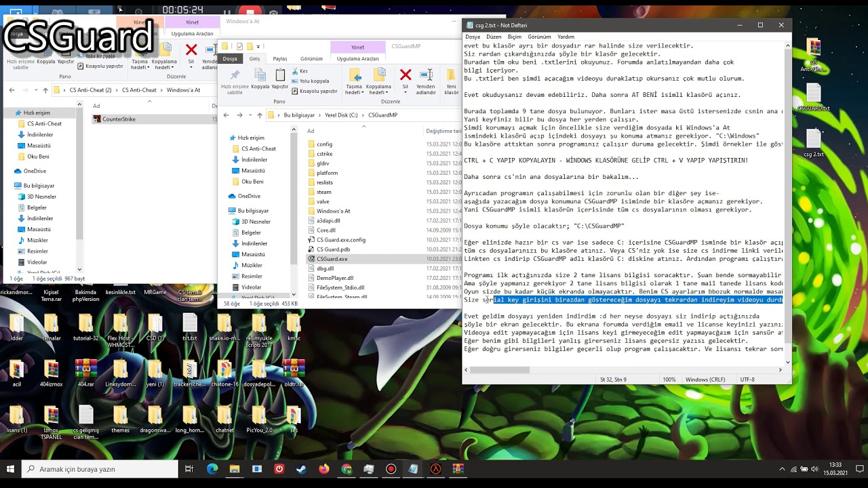The image size is (868, 488).
Task: Open the Windows Start menu
Action: 10,469
